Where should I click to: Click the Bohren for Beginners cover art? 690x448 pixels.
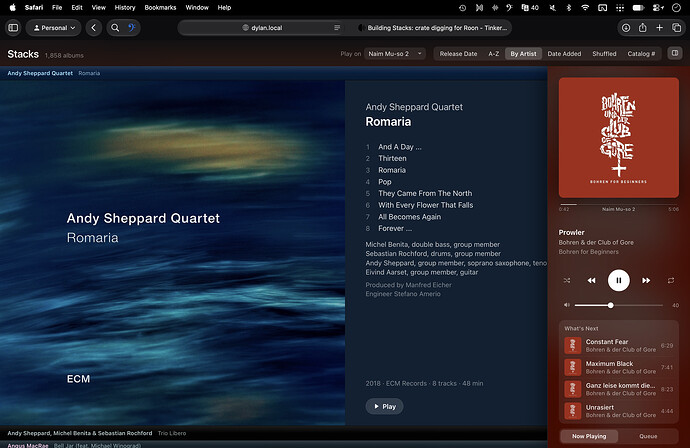[x=619, y=138]
